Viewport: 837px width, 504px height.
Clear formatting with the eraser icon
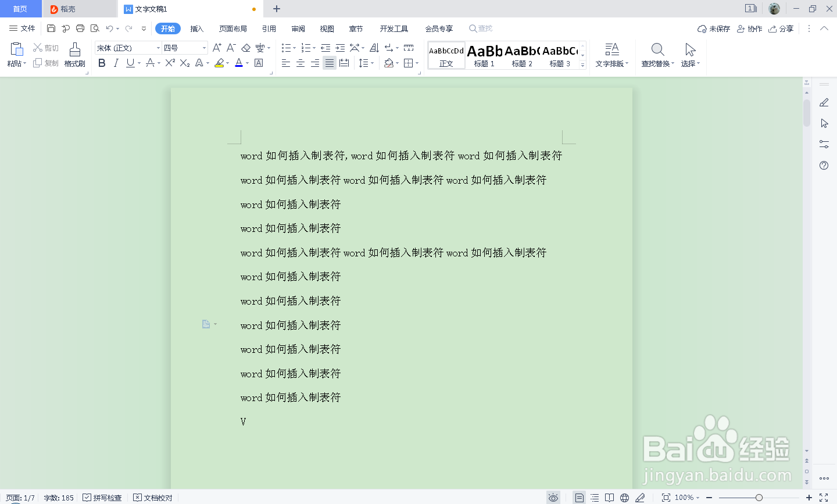(x=246, y=48)
